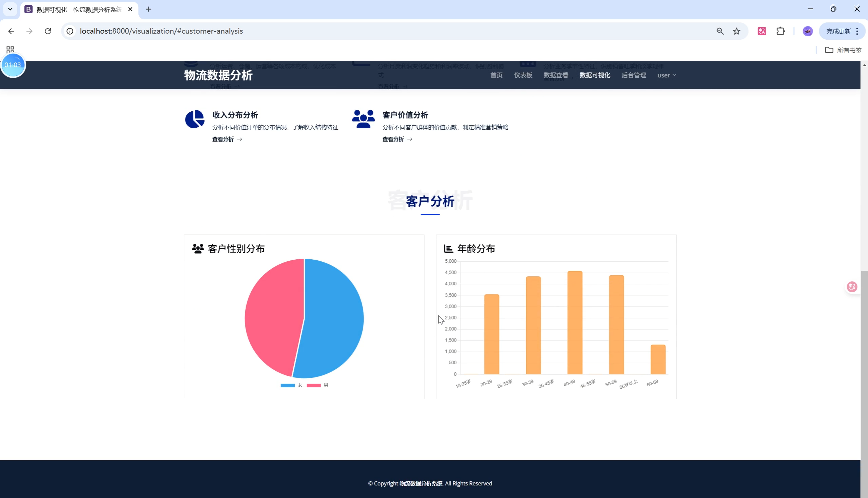The image size is (868, 498).
Task: Click the 5,000 y-axis label
Action: pos(450,261)
